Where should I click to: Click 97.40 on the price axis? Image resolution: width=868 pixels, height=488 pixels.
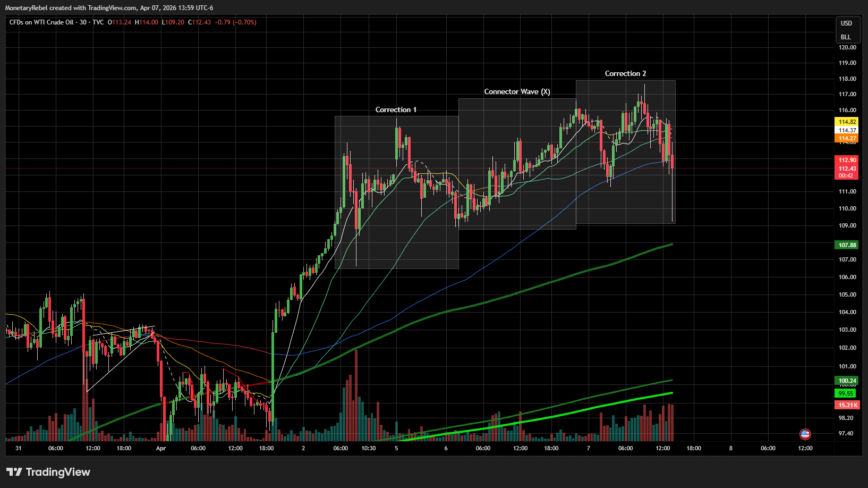[846, 433]
